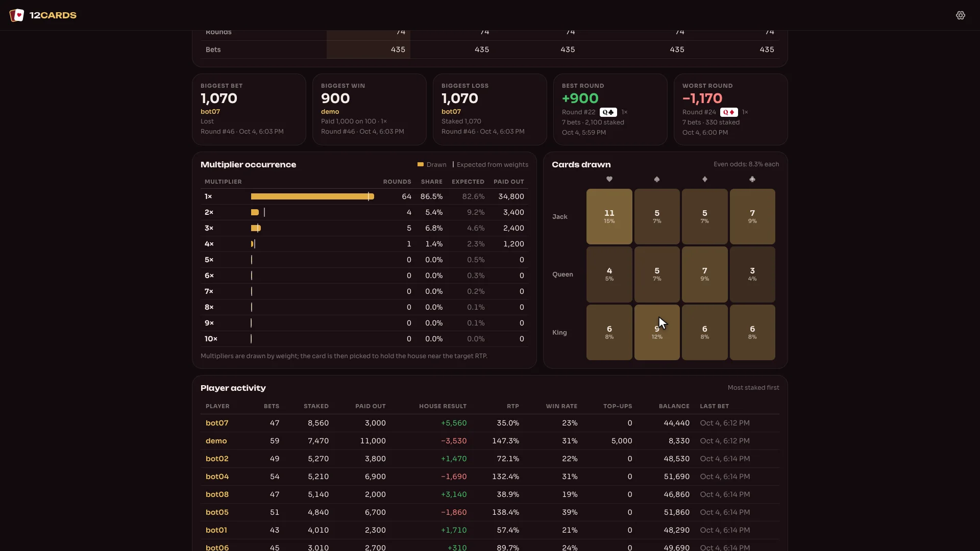The height and width of the screenshot is (551, 980).
Task: Click the 3× multiplier row label
Action: pos(209,228)
